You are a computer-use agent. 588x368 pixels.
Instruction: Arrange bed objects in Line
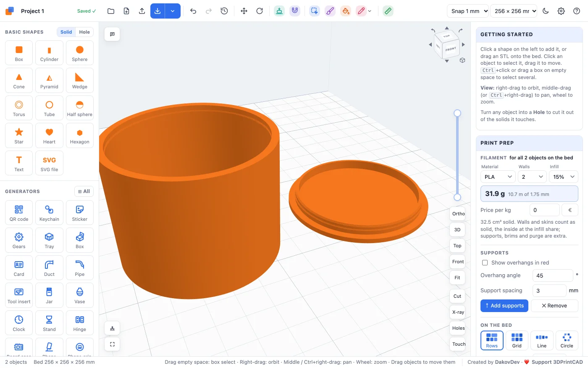tap(542, 340)
